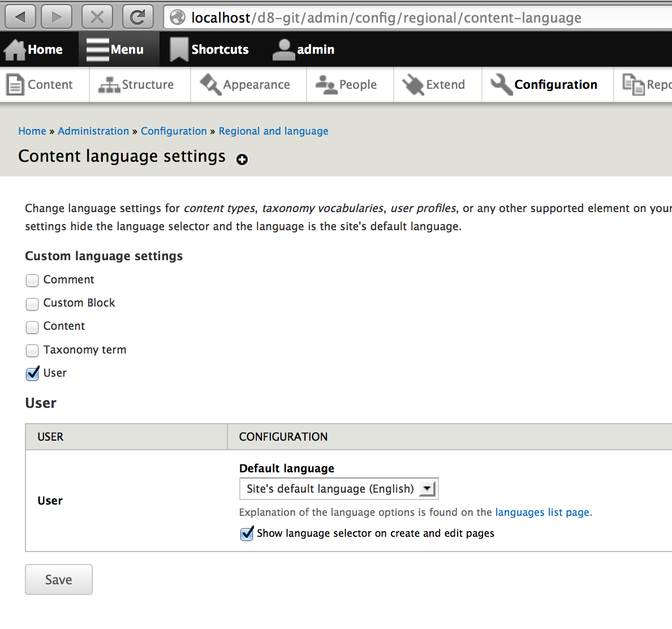Follow Regional and language breadcrumb link
672x629 pixels.
pyautogui.click(x=273, y=131)
